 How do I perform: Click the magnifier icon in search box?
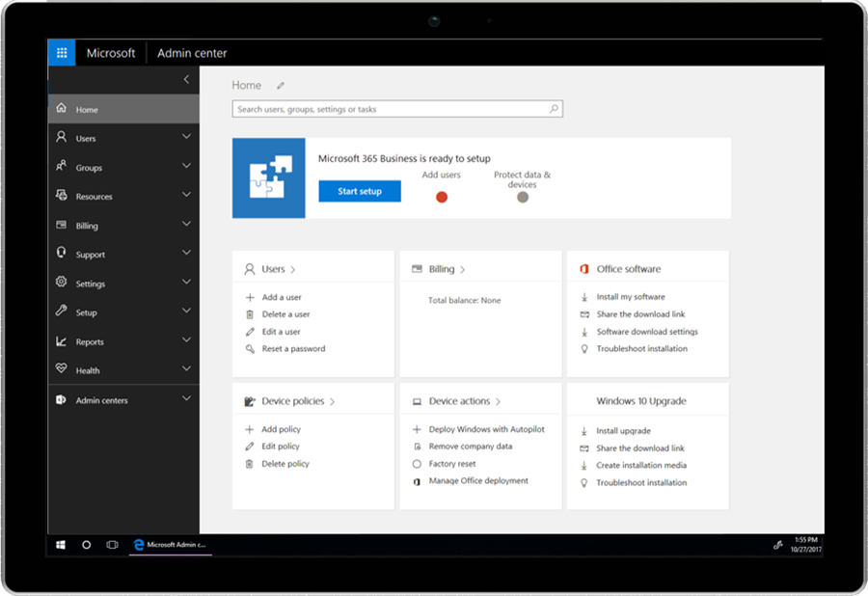coord(554,109)
